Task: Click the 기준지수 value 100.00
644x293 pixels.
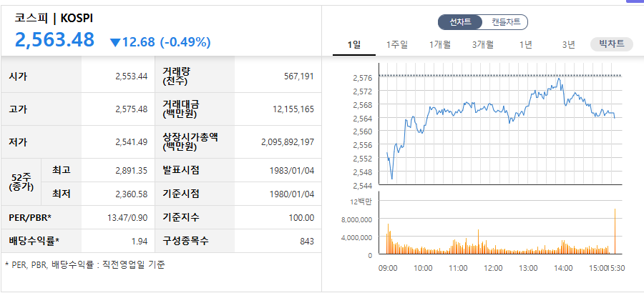Action: (301, 217)
